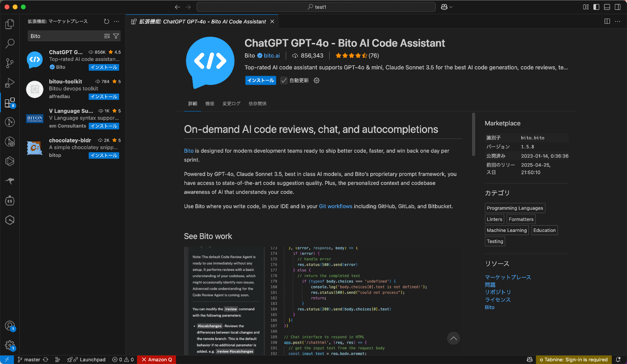Install the bitou-toolkit extension
This screenshot has width=627, height=364.
pyautogui.click(x=103, y=97)
